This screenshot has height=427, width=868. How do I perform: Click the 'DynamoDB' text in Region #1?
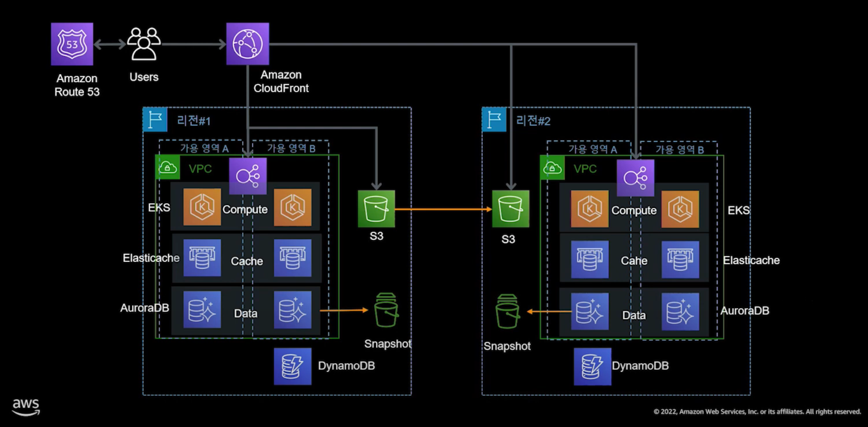[x=347, y=366]
